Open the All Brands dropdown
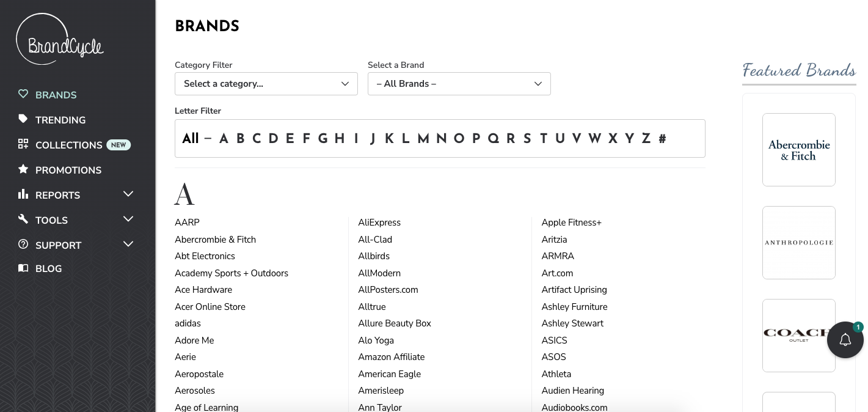The height and width of the screenshot is (412, 868). click(459, 84)
